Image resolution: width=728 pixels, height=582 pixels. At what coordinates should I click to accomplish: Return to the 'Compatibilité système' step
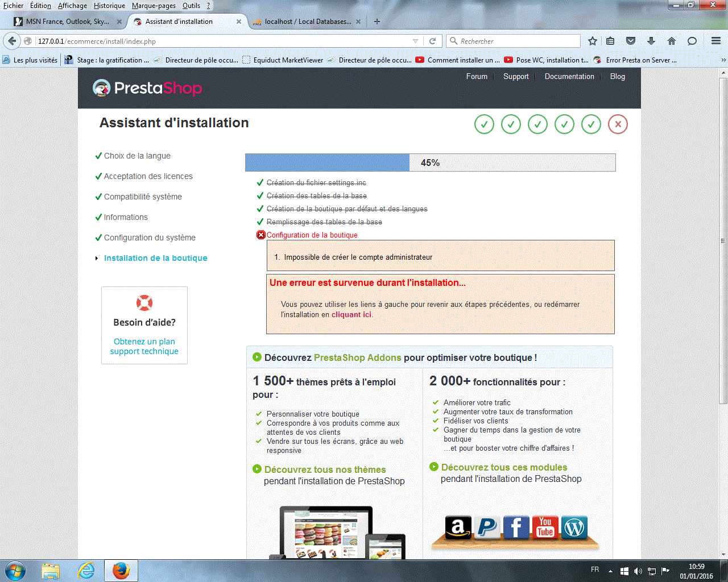(143, 197)
